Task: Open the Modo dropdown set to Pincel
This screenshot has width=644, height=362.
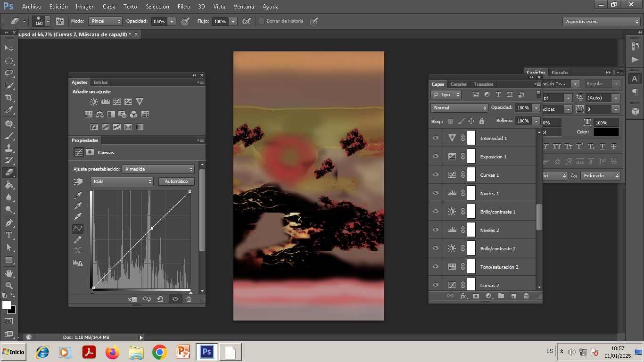Action: (x=106, y=21)
